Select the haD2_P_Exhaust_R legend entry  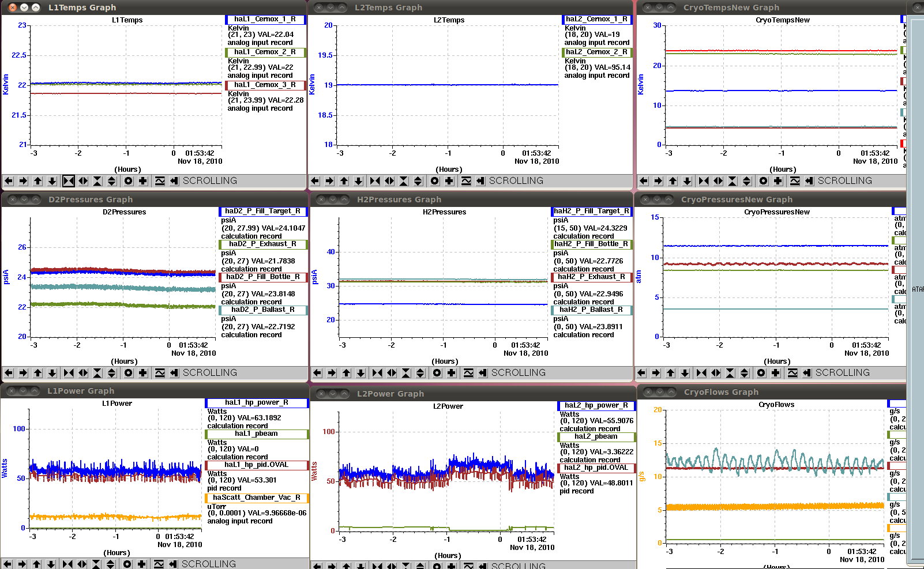(263, 244)
